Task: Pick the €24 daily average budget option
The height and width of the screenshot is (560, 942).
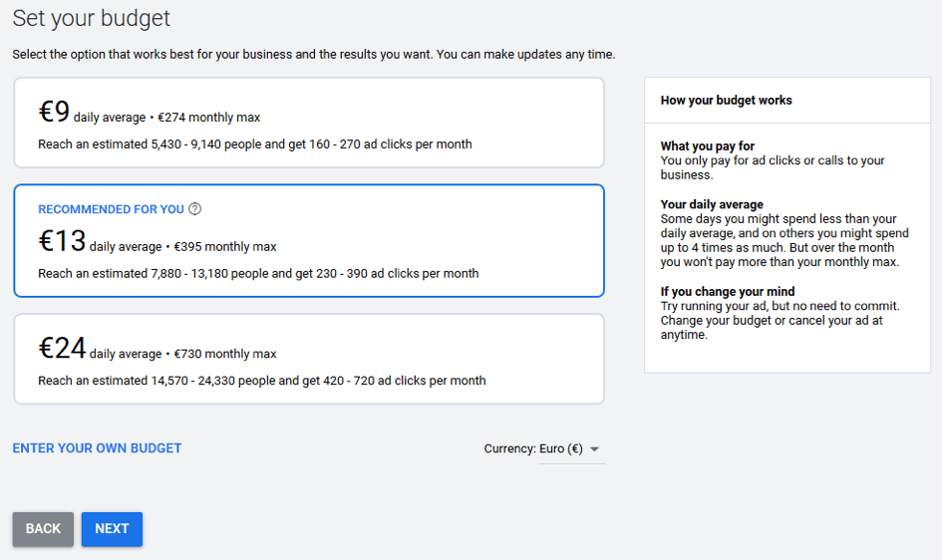Action: click(x=309, y=359)
